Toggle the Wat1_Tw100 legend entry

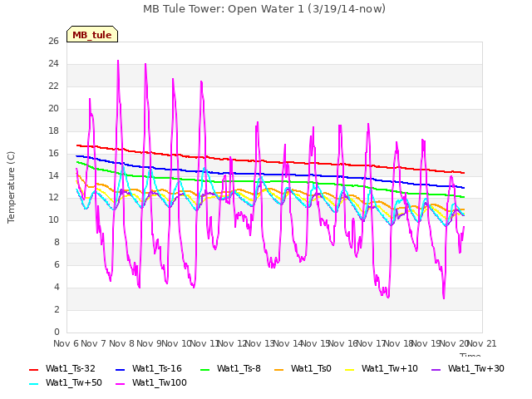click(151, 382)
